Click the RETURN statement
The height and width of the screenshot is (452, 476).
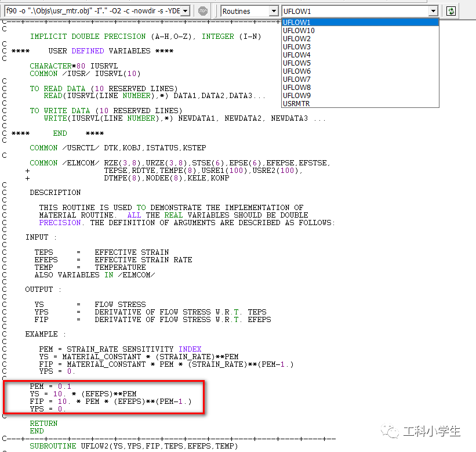43,424
